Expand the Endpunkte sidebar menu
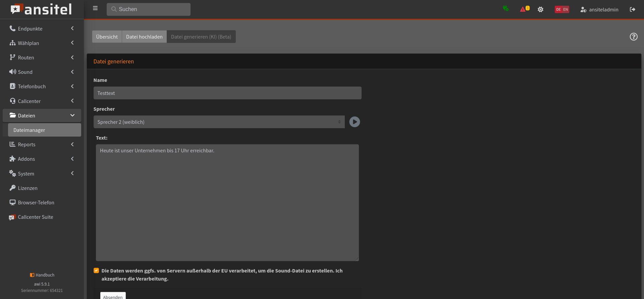Image resolution: width=644 pixels, height=299 pixels. pos(42,29)
